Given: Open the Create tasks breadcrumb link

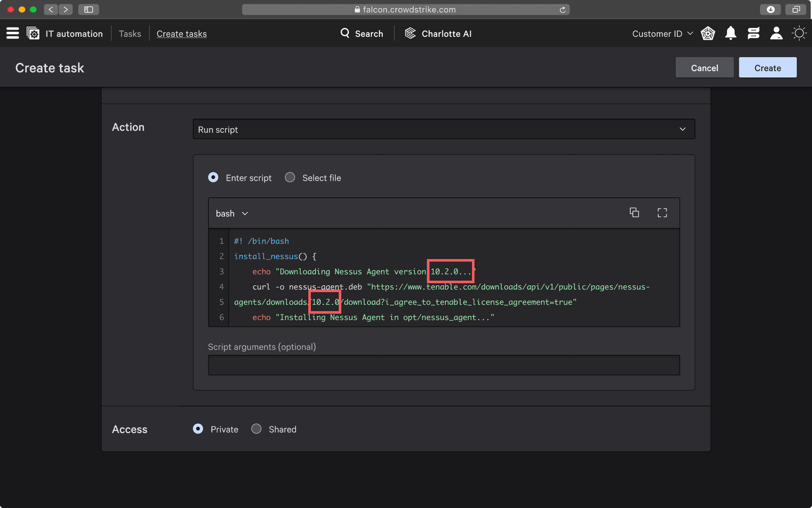Looking at the screenshot, I should pos(181,34).
